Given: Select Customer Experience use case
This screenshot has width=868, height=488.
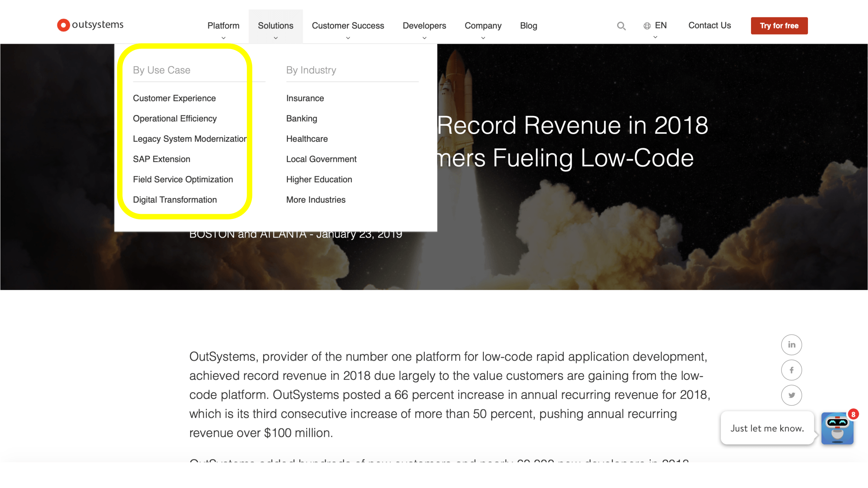Looking at the screenshot, I should (x=174, y=98).
